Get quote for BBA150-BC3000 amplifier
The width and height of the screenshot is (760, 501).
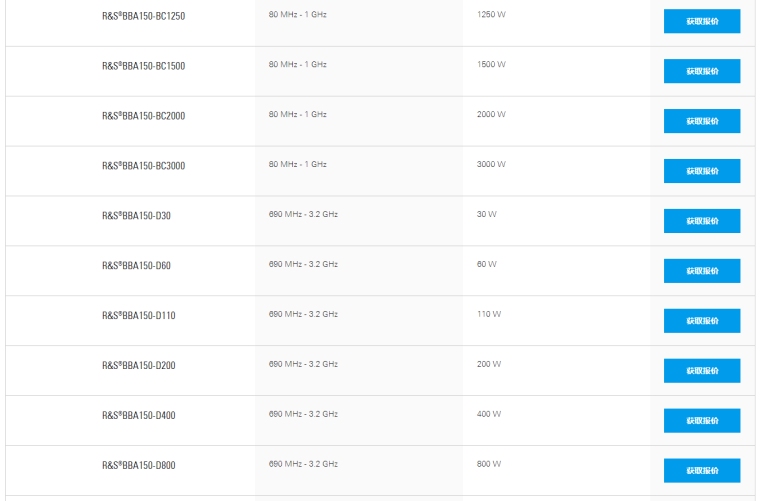[x=702, y=171]
